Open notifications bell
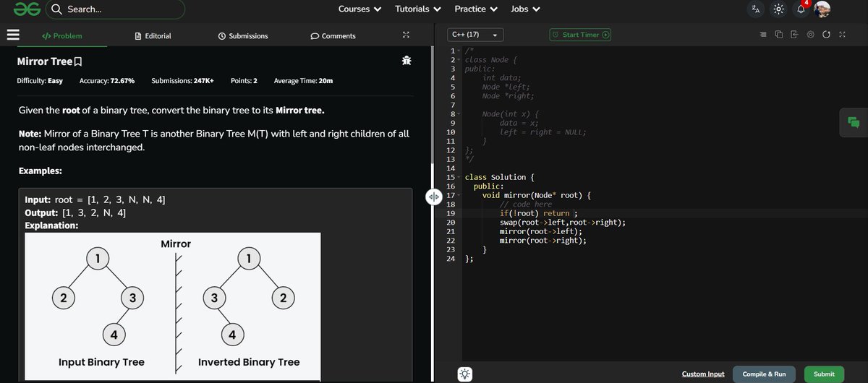The height and width of the screenshot is (383, 868). [801, 9]
